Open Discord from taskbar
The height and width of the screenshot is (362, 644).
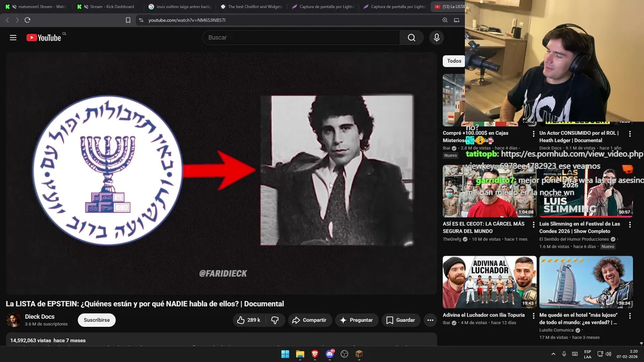click(x=330, y=354)
